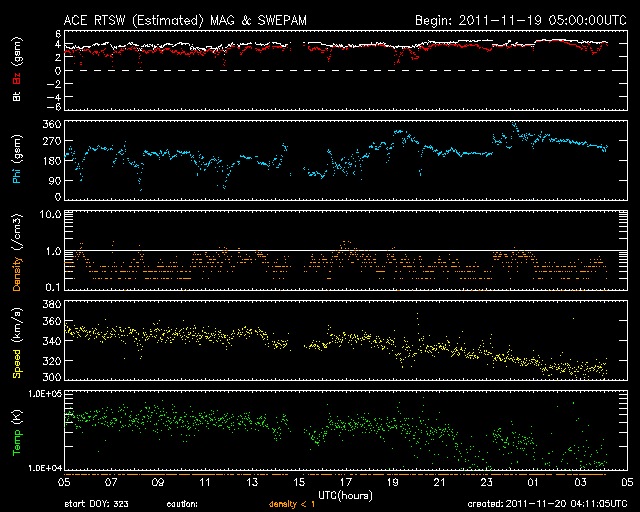Click the 'Bt Bz (gsm)' axis label
The width and height of the screenshot is (640, 512).
pos(17,69)
